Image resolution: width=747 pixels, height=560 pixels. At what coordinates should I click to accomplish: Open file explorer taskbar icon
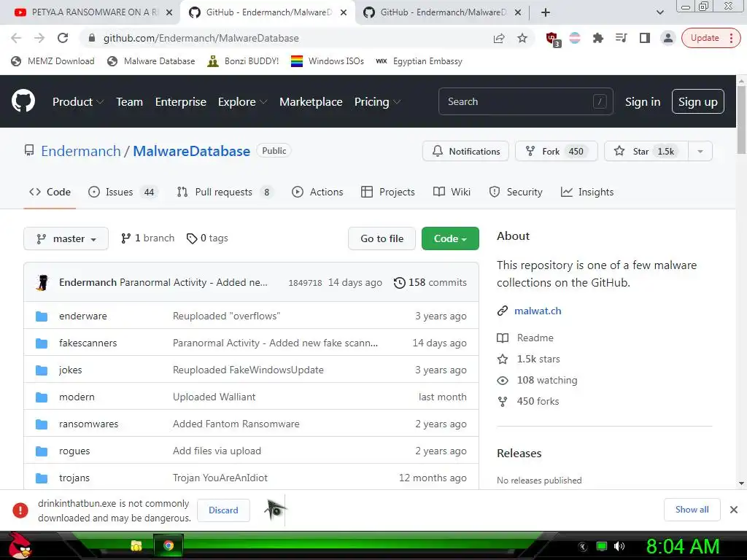tap(136, 545)
